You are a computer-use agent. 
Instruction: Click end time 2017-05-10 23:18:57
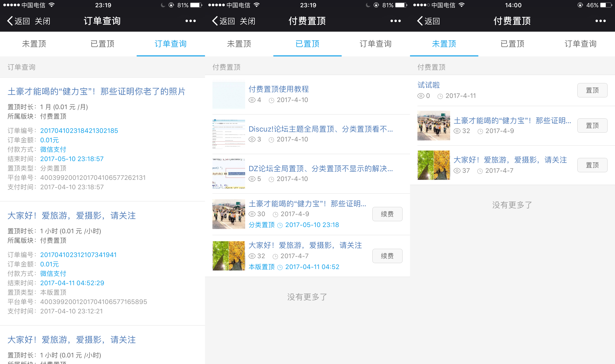(x=72, y=159)
